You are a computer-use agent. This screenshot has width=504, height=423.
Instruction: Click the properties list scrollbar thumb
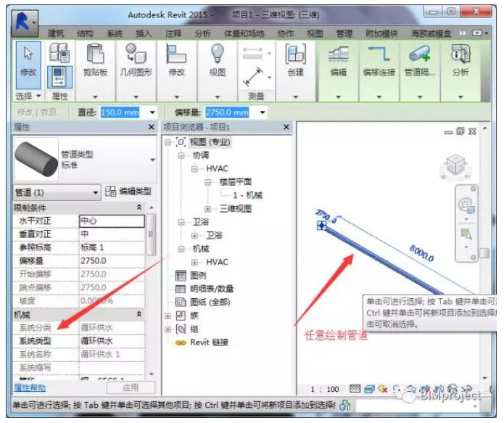pyautogui.click(x=150, y=234)
